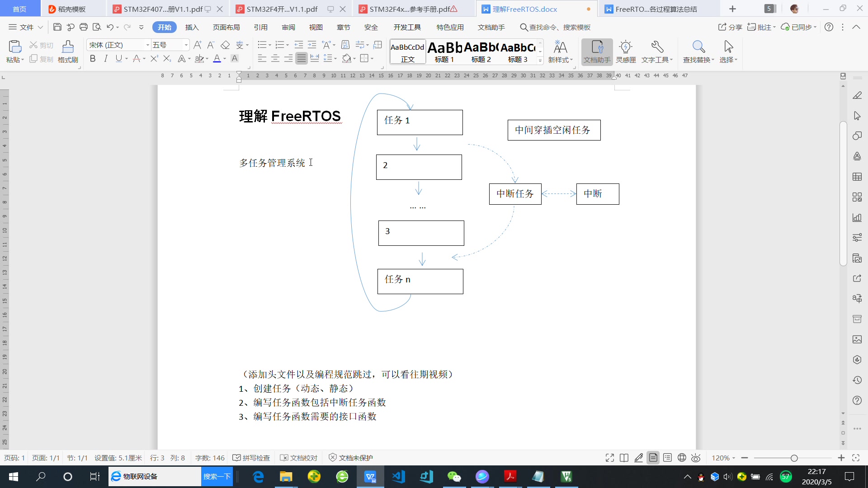Screen dimensions: 868x488
Task: Open WeChat from the taskbar
Action: coord(454,476)
